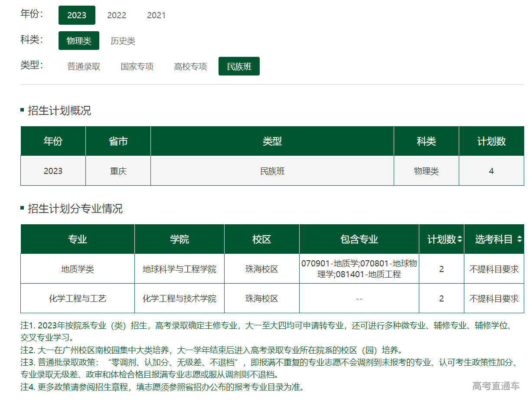
Task: Click sort arrows beside 计划数 header
Action: 460,239
